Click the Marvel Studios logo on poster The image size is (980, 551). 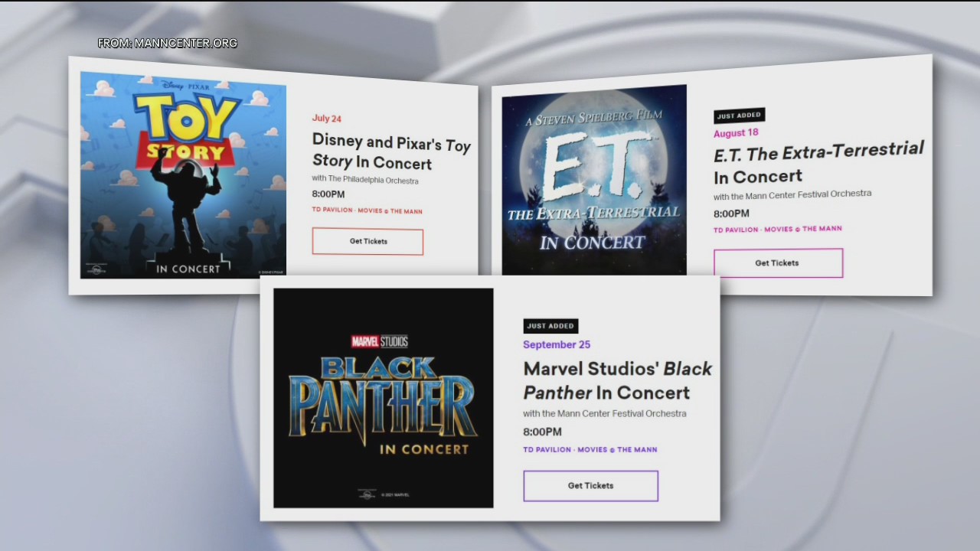click(379, 341)
